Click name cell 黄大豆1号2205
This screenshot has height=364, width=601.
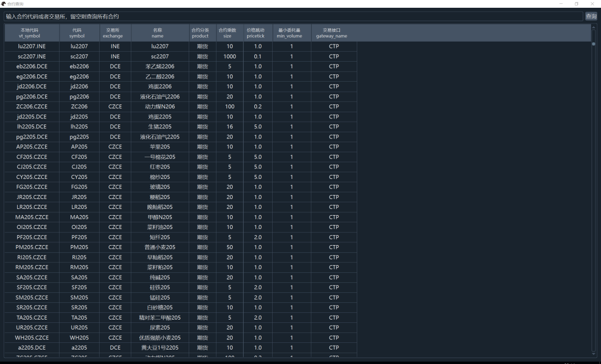pyautogui.click(x=160, y=347)
